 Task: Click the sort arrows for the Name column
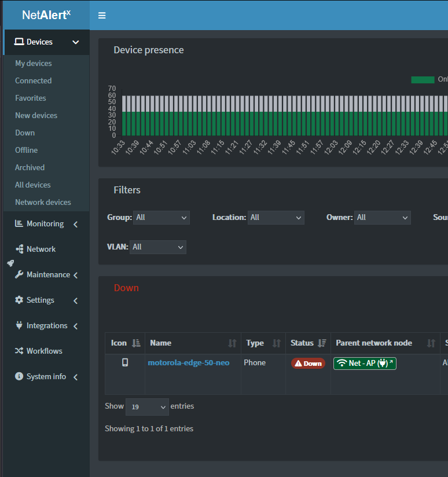[232, 343]
